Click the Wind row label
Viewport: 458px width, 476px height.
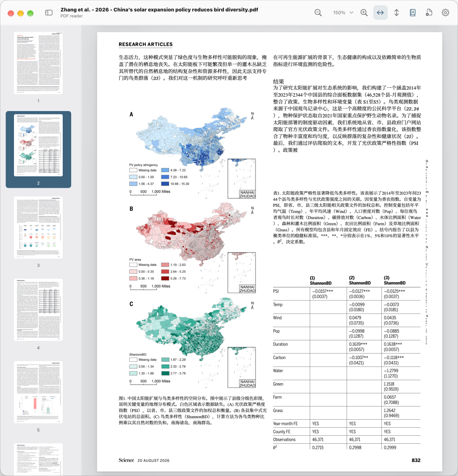pos(278,318)
